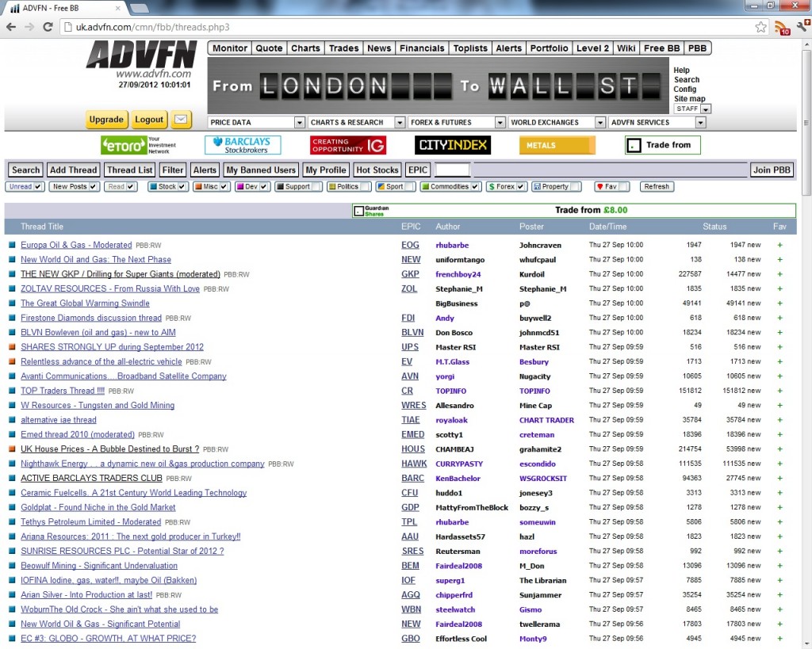This screenshot has width=812, height=649.
Task: Open the GKP EPIC link
Action: (410, 274)
